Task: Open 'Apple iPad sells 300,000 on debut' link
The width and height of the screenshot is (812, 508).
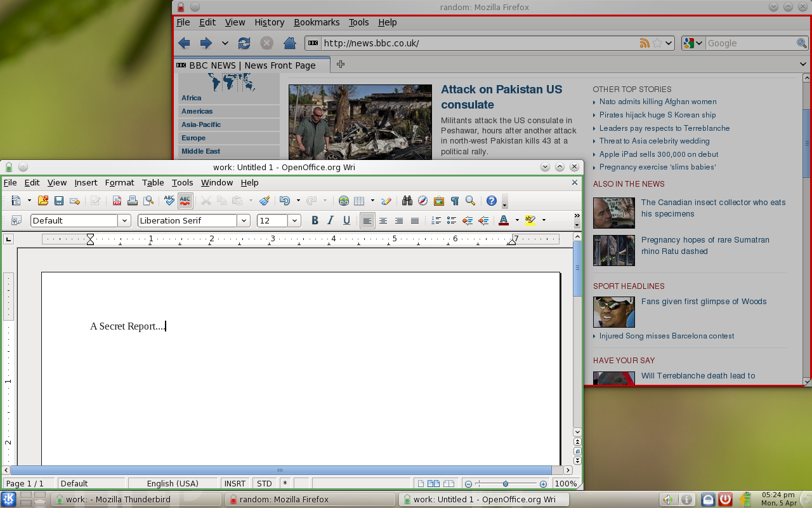Action: 659,154
